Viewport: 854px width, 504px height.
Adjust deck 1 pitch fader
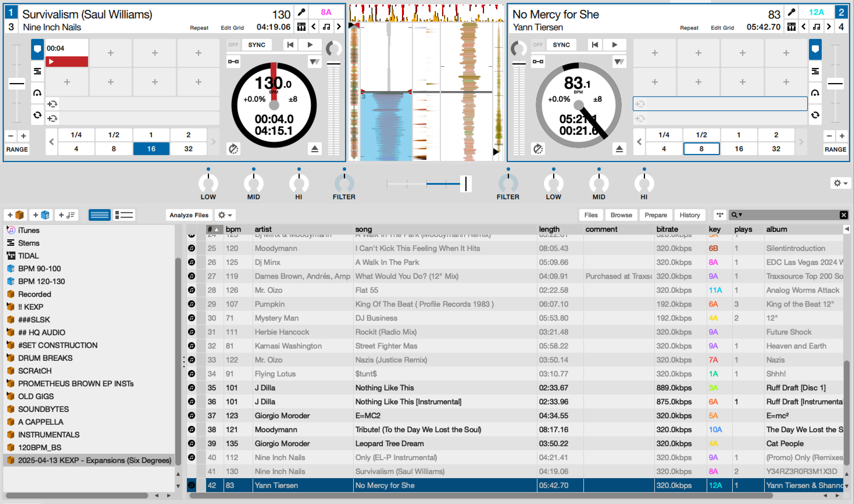(17, 84)
